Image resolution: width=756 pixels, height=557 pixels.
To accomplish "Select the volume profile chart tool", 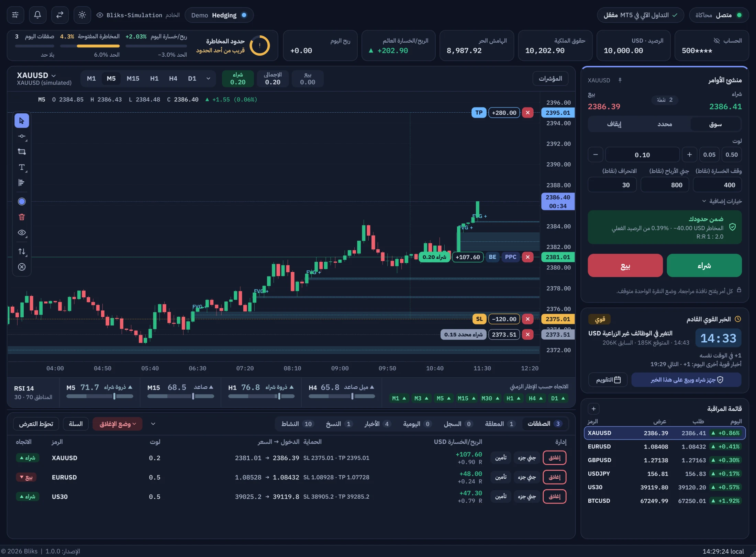I will tap(22, 183).
